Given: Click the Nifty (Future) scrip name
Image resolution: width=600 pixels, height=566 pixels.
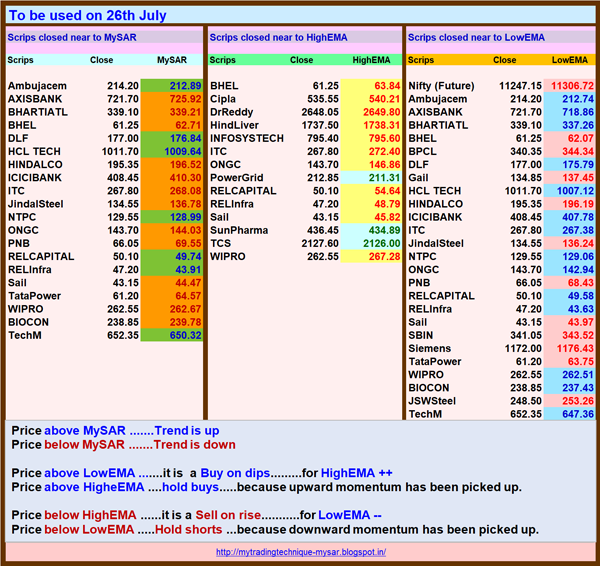Looking at the screenshot, I should click(x=441, y=86).
